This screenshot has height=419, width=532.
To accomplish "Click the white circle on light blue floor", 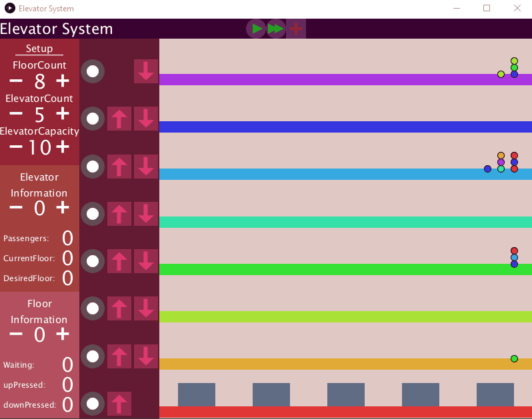I will coord(93,167).
